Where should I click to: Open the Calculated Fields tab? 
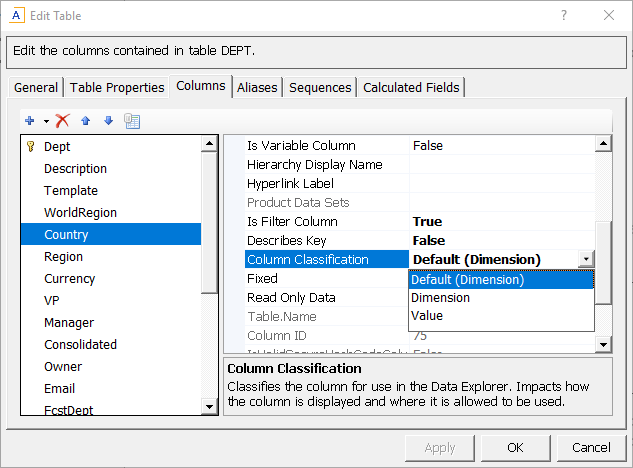click(x=411, y=88)
